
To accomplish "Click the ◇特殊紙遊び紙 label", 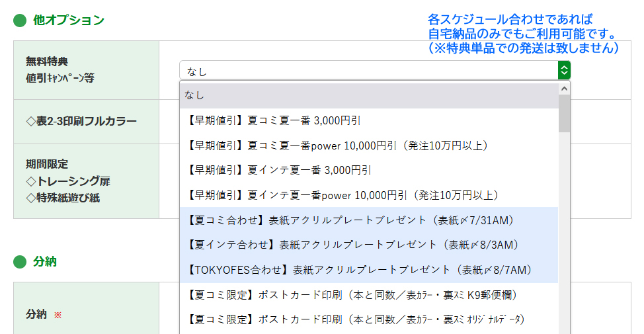I will click(63, 198).
